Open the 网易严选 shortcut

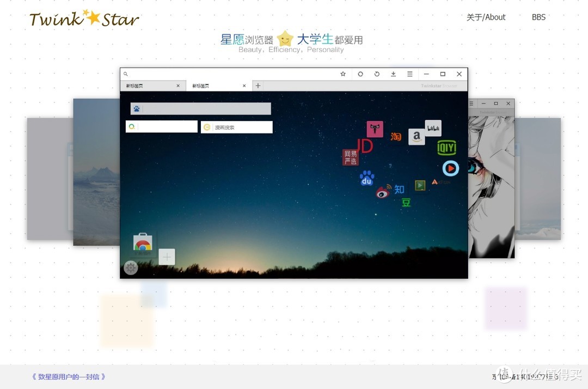[351, 157]
